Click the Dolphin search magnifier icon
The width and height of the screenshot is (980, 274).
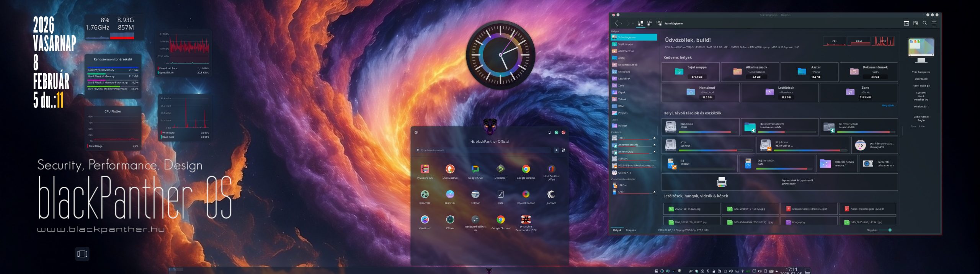tap(924, 23)
